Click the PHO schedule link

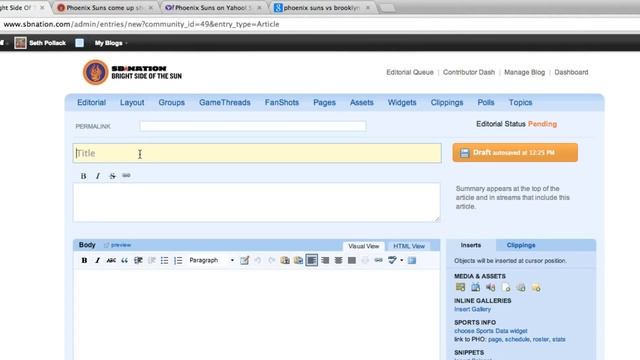click(x=517, y=340)
